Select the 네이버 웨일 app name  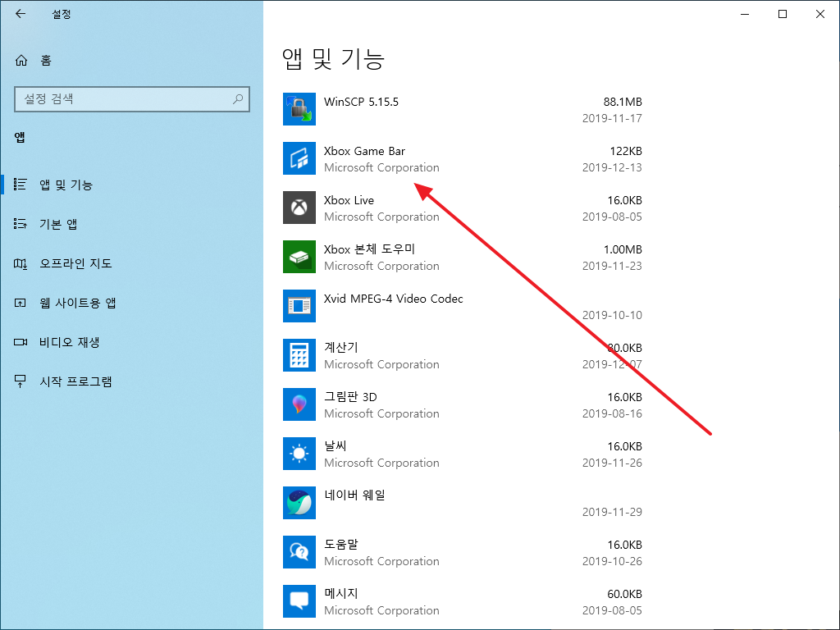354,495
